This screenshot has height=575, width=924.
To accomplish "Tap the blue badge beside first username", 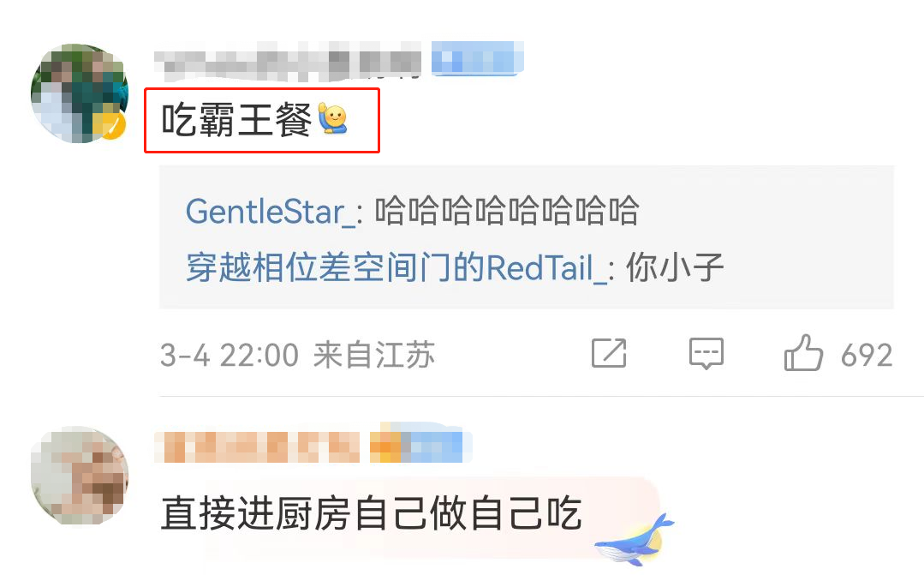I will pos(477,58).
